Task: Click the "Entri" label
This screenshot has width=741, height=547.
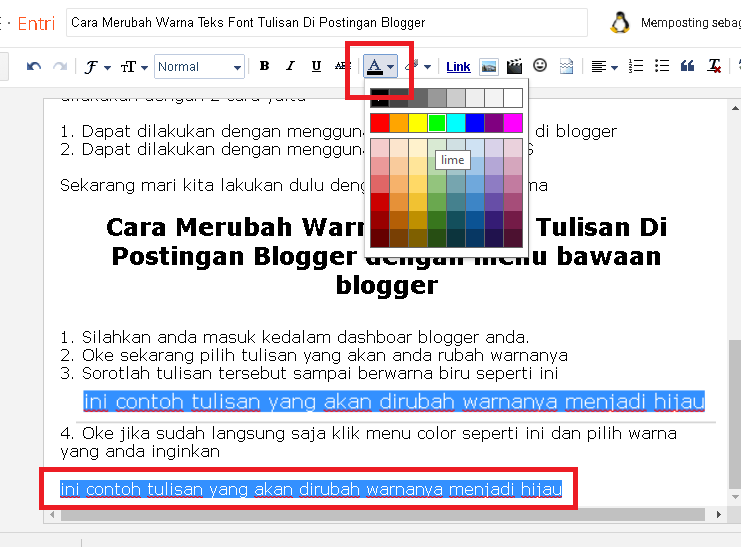Action: point(36,23)
